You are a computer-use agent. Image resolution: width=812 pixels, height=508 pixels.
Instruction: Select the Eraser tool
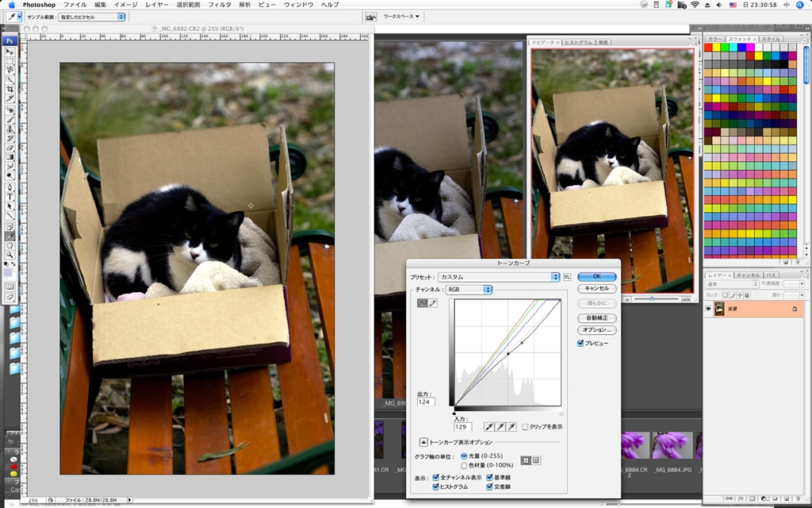tap(10, 148)
